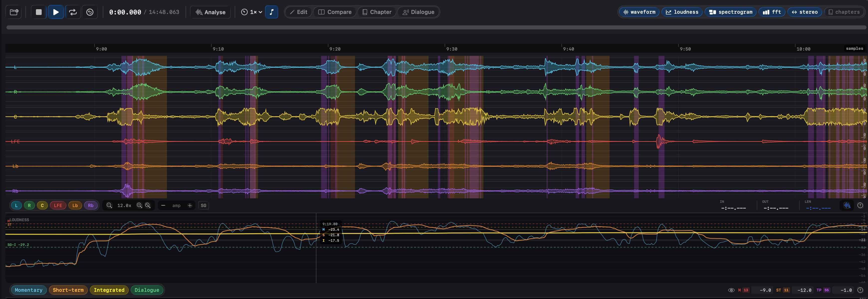868x299 pixels.
Task: Switch to Edit mode
Action: tap(299, 12)
